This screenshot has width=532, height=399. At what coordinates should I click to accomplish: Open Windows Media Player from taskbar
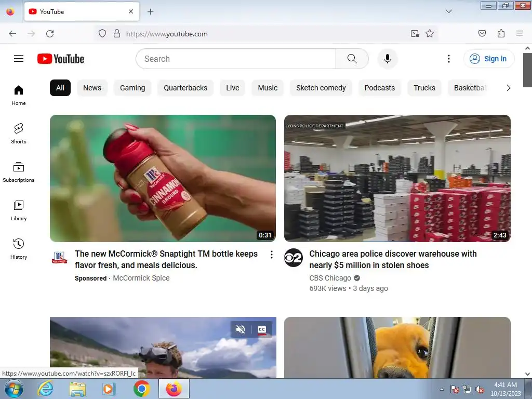pyautogui.click(x=109, y=389)
